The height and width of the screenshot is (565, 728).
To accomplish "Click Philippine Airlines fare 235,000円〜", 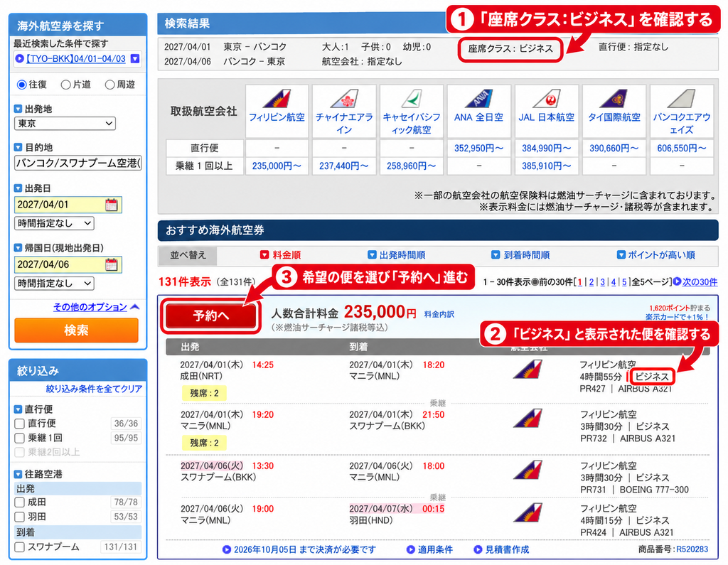I will pos(277,166).
